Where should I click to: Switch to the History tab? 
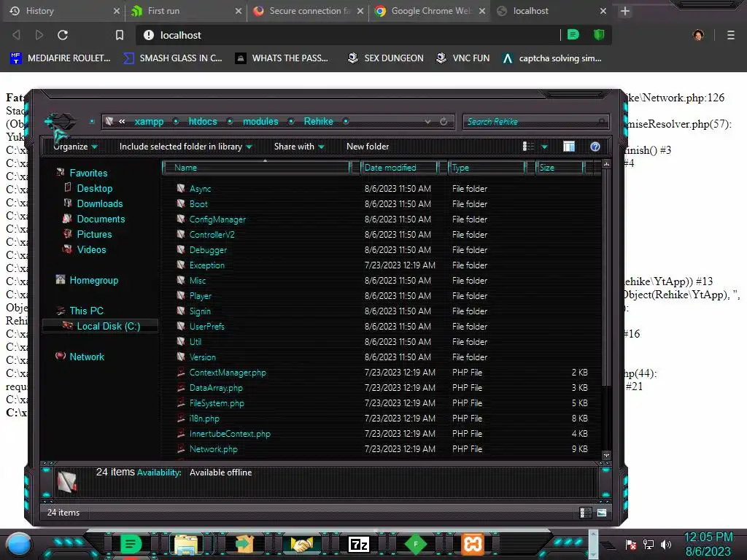tap(64, 11)
